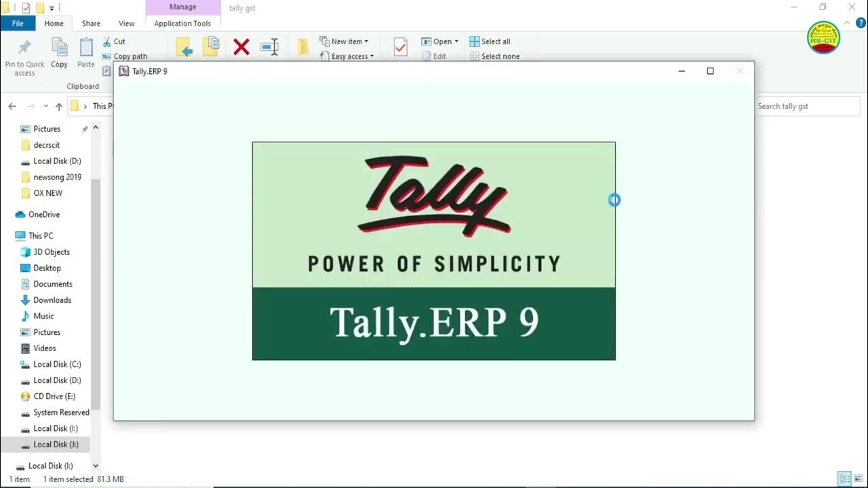Open Videos in navigation pane
The image size is (868, 488).
pyautogui.click(x=44, y=348)
